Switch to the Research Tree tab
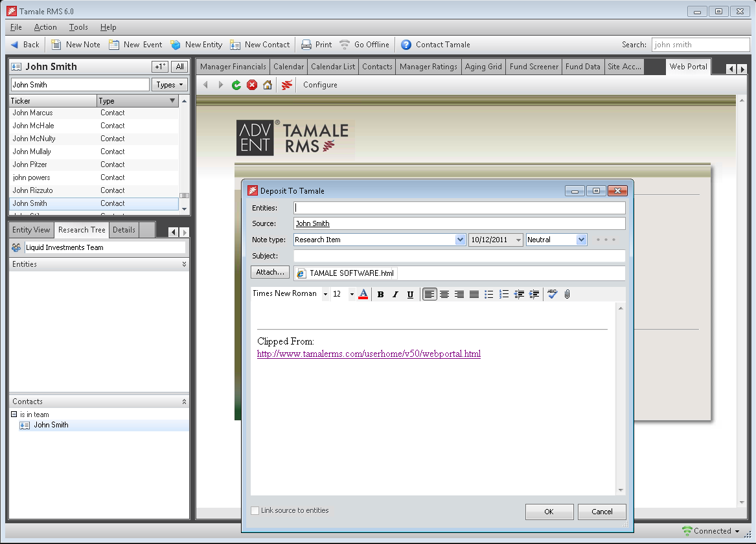756x544 pixels. click(x=82, y=231)
